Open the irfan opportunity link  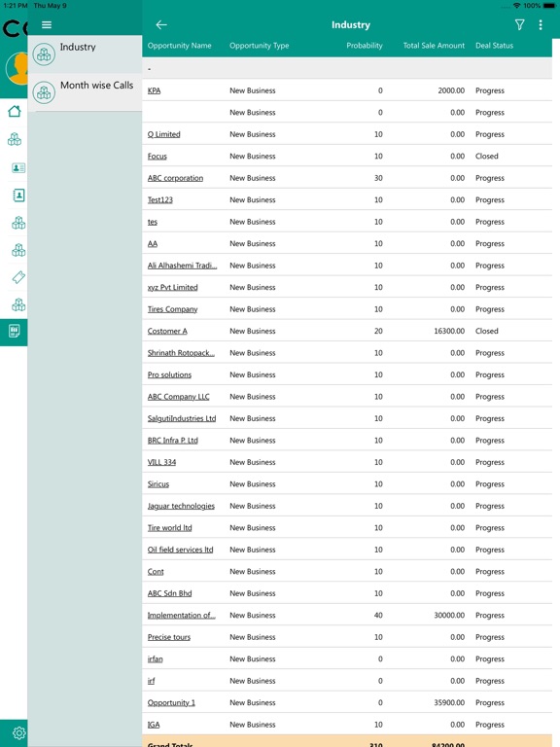(x=155, y=659)
